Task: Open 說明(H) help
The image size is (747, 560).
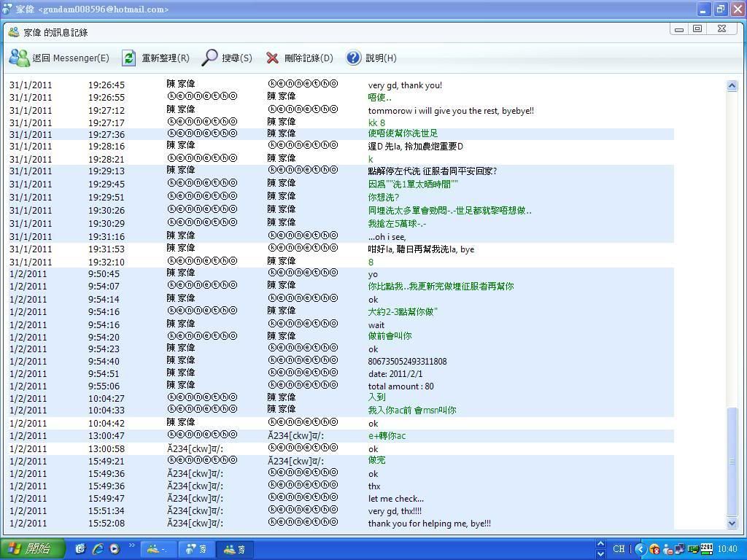Action: pos(371,58)
